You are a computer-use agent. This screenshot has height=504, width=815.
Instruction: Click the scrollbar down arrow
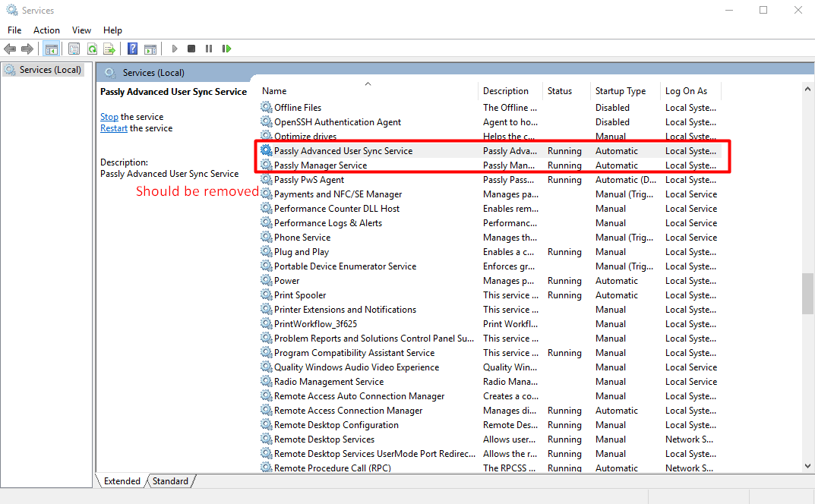pos(807,466)
